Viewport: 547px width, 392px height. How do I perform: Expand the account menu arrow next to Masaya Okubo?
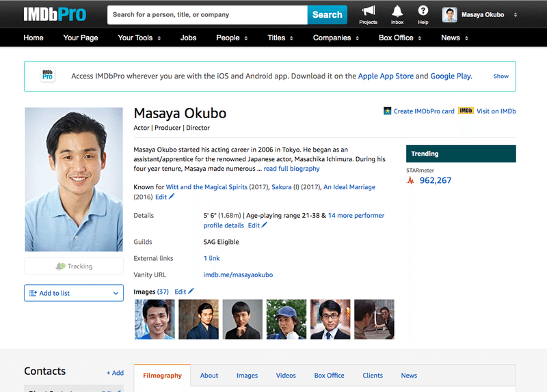(516, 15)
